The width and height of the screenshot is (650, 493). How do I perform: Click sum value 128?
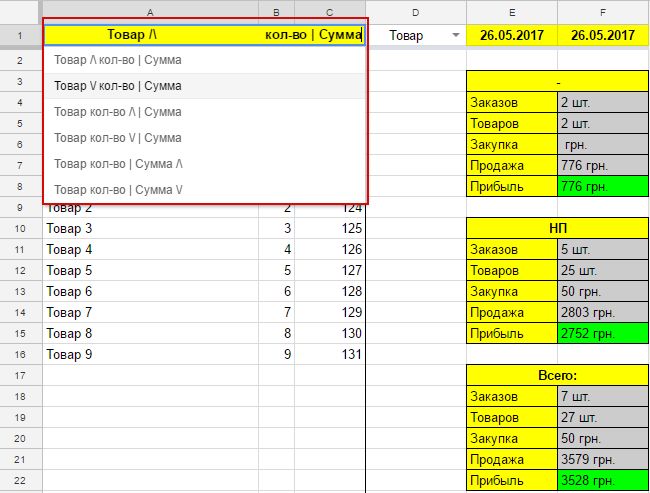[330, 291]
